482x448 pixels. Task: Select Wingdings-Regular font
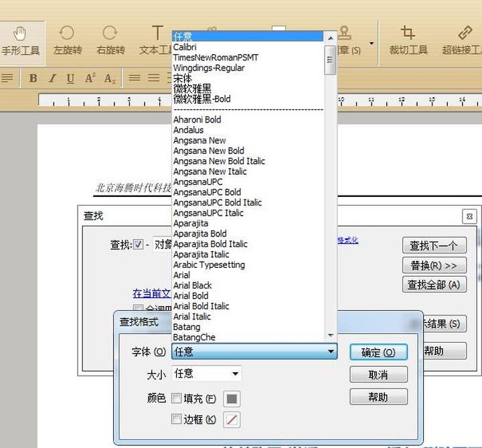point(248,68)
